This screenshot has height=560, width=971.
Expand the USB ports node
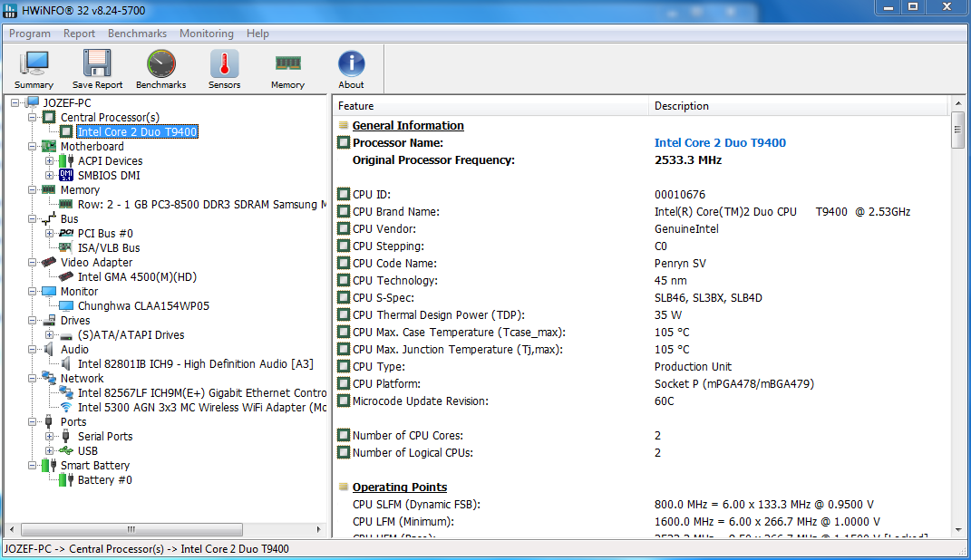click(x=50, y=451)
